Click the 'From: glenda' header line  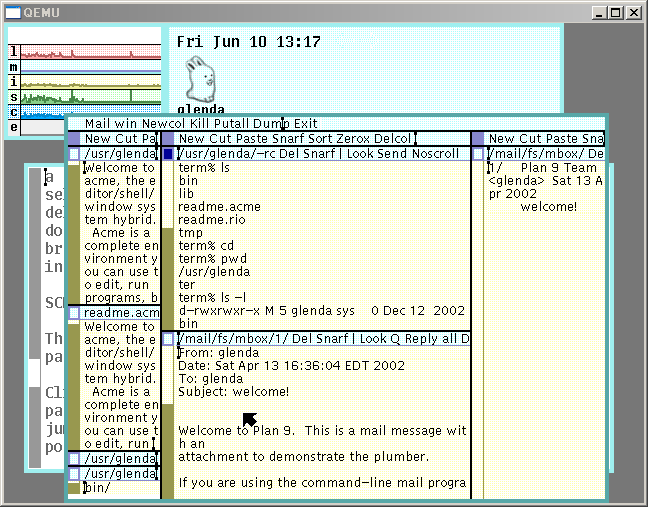coord(219,352)
